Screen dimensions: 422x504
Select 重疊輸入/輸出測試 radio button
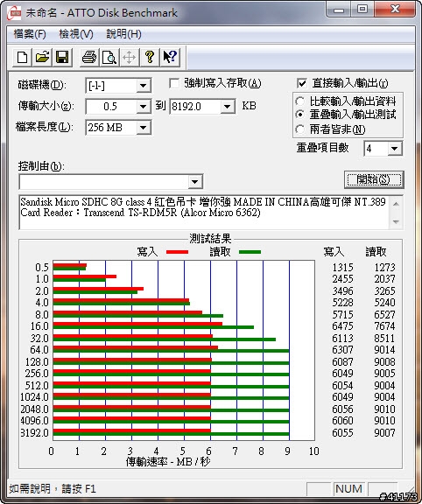coord(299,115)
